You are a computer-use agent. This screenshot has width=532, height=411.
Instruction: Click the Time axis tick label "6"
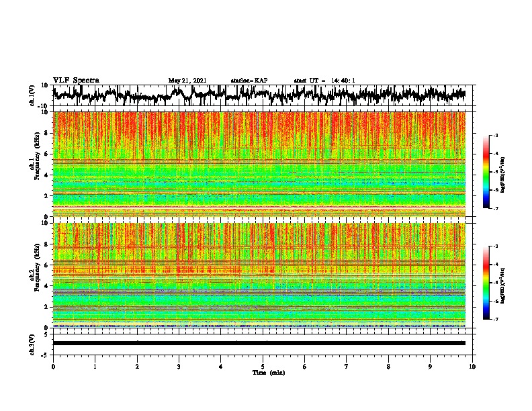coord(305,367)
